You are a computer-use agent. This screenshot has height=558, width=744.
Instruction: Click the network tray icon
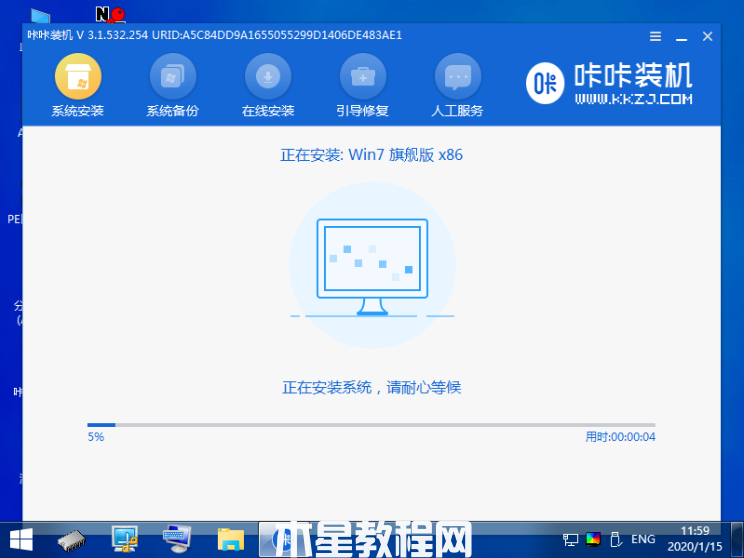[x=570, y=539]
